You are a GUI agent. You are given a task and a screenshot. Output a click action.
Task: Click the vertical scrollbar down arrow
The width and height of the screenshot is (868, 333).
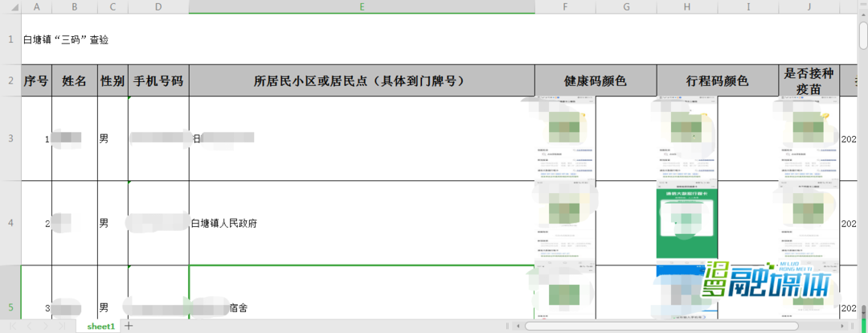862,315
